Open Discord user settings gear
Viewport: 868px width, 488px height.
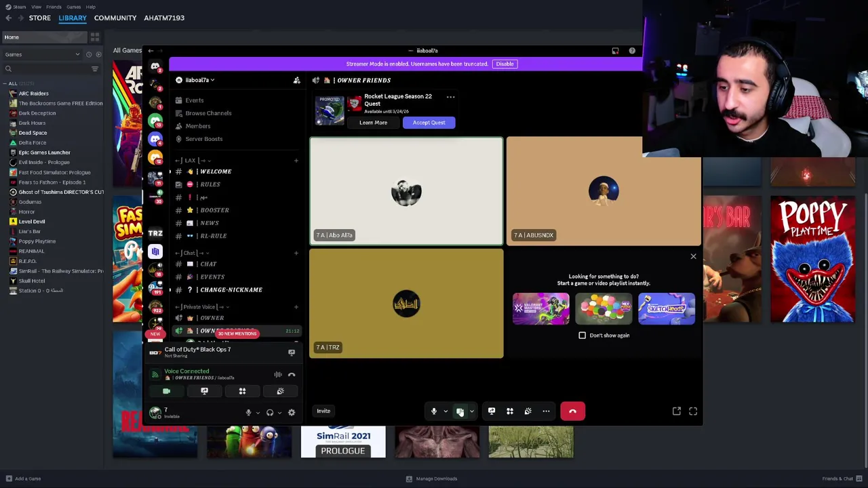click(x=292, y=413)
